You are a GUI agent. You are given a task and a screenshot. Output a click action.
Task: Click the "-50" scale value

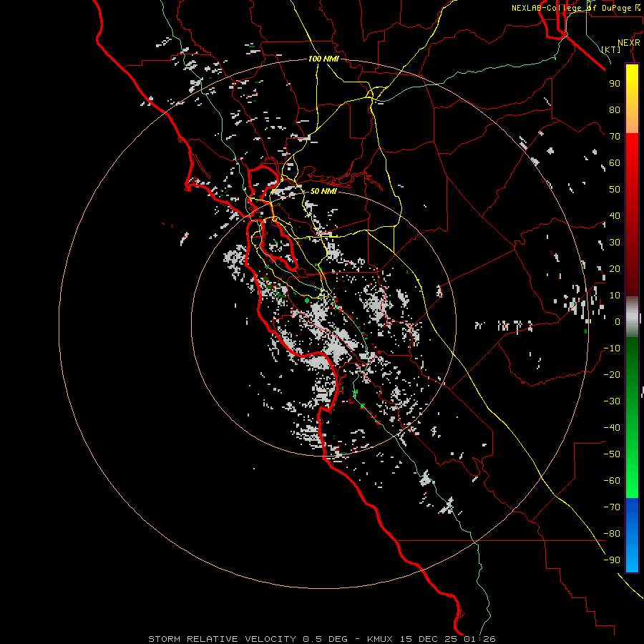612,454
